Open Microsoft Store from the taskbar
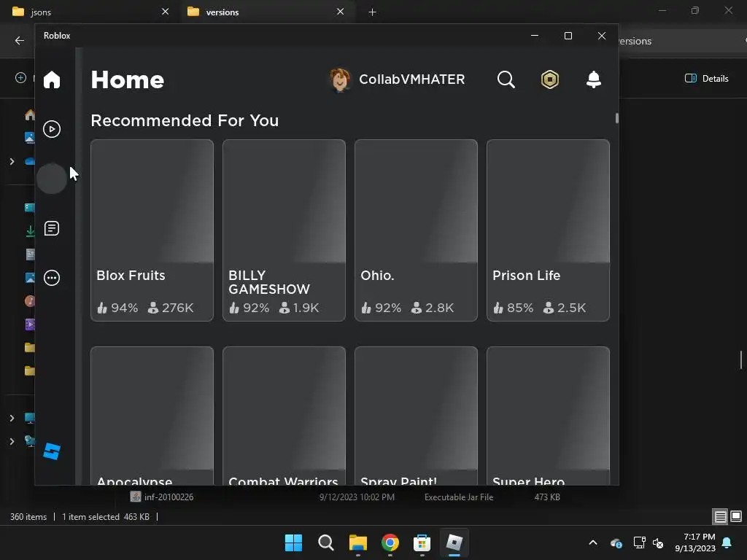Image resolution: width=747 pixels, height=560 pixels. pos(422,542)
